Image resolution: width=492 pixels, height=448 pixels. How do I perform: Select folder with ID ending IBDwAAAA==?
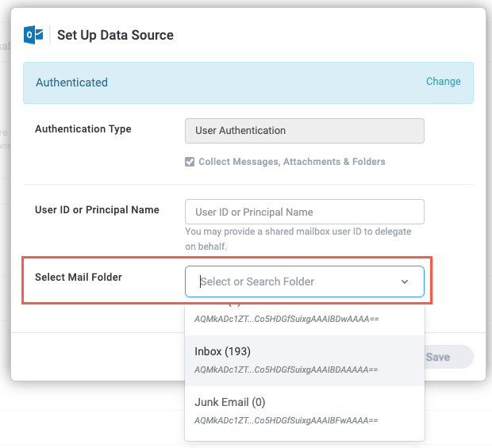click(x=305, y=319)
